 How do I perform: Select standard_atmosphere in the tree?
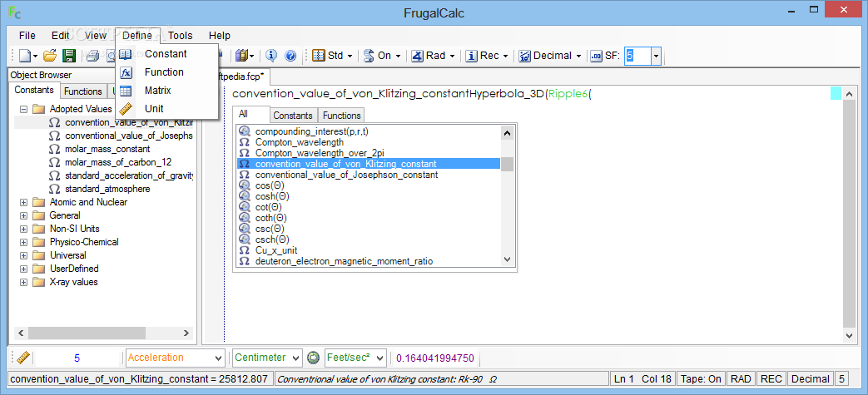point(107,189)
